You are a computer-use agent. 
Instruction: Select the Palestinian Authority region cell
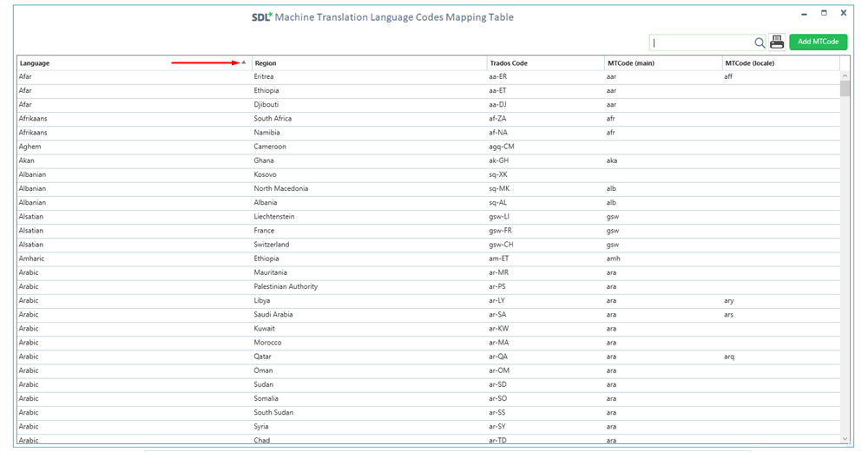click(x=286, y=286)
